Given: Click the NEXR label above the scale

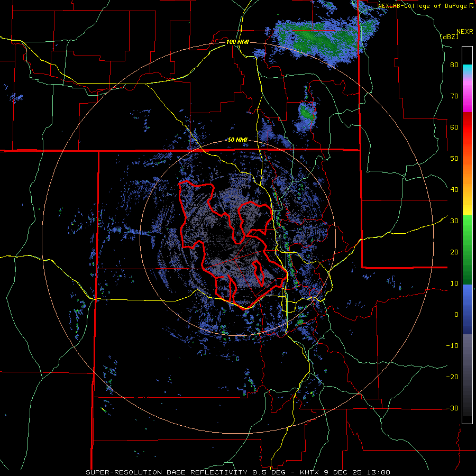Looking at the screenshot, I should coord(464,32).
